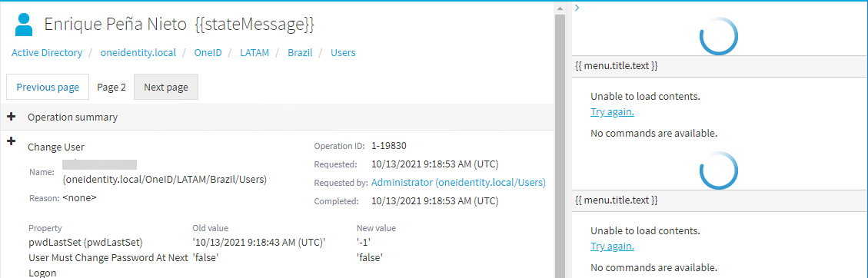Go to Previous page

(x=48, y=87)
